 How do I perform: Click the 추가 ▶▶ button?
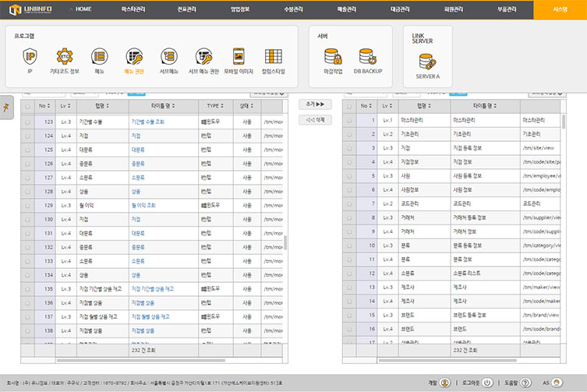point(315,104)
